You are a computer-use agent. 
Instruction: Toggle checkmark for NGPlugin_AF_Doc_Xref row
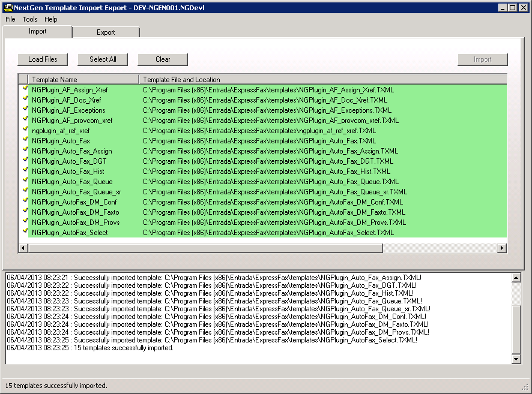pos(25,99)
